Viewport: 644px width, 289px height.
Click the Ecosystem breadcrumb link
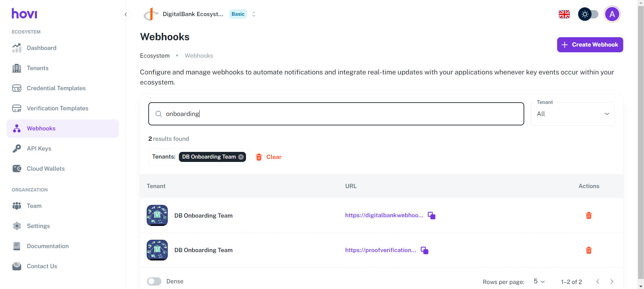point(155,56)
